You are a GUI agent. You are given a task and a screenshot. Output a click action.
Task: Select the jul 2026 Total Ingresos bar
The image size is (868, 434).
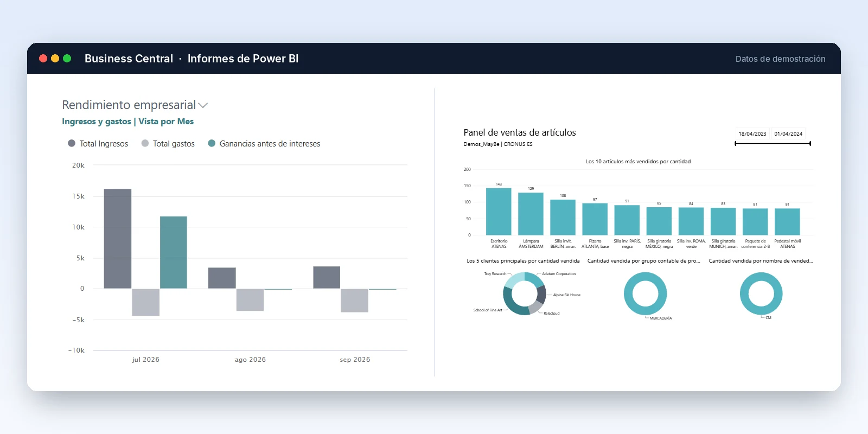(118, 239)
